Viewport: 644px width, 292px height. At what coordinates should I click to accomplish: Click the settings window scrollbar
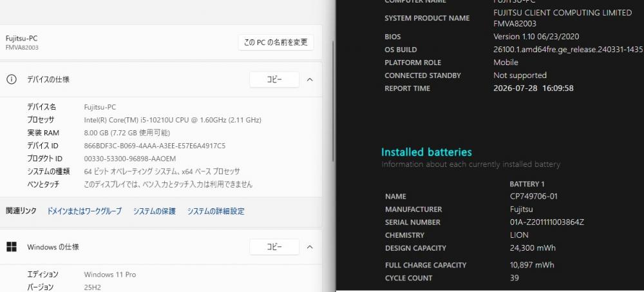pyautogui.click(x=333, y=102)
